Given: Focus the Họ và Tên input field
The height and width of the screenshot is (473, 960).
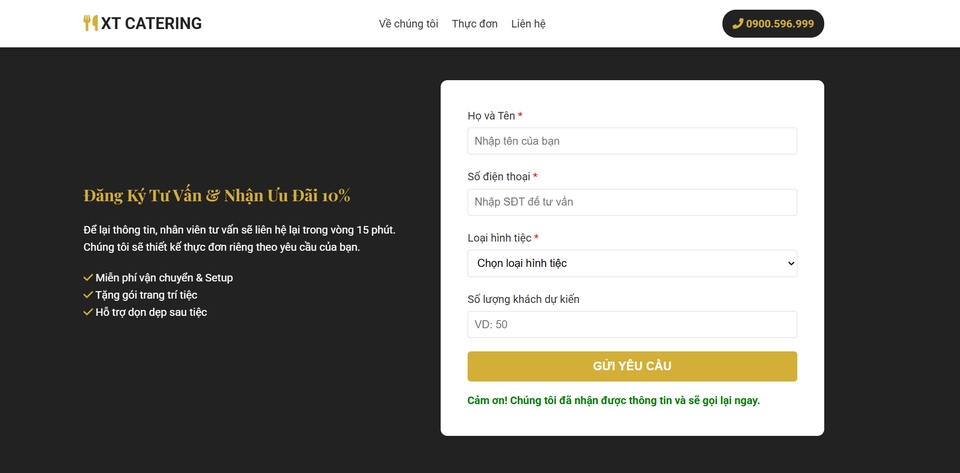Looking at the screenshot, I should (x=632, y=141).
